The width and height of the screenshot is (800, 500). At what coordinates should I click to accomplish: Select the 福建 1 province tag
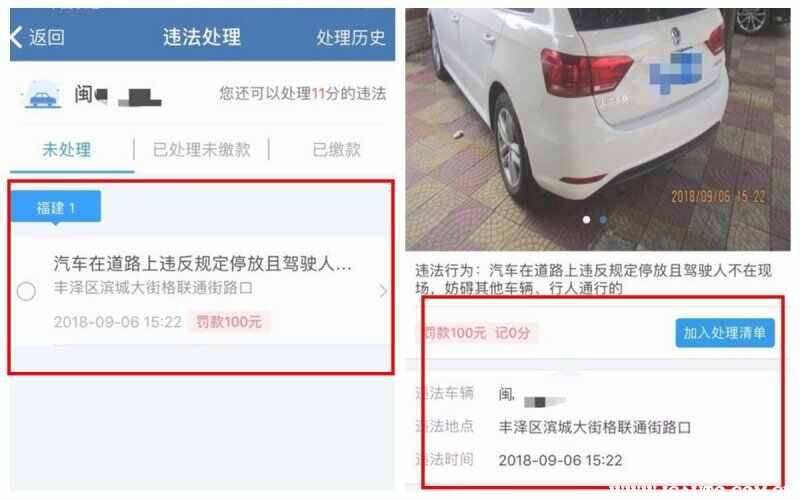[56, 207]
